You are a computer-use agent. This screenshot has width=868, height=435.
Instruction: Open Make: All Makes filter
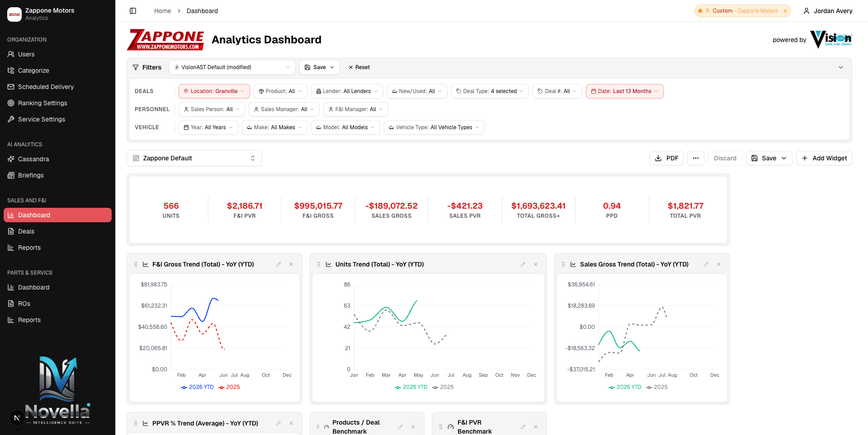[x=274, y=127]
